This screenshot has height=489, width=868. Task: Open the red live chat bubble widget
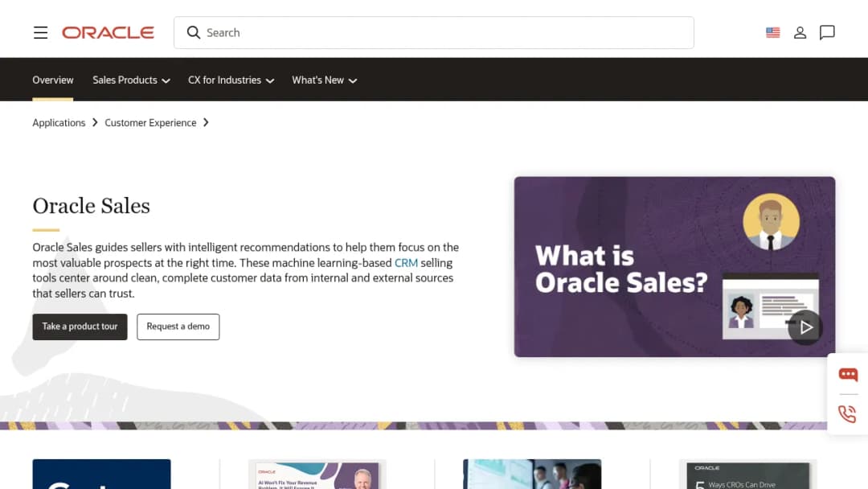848,374
